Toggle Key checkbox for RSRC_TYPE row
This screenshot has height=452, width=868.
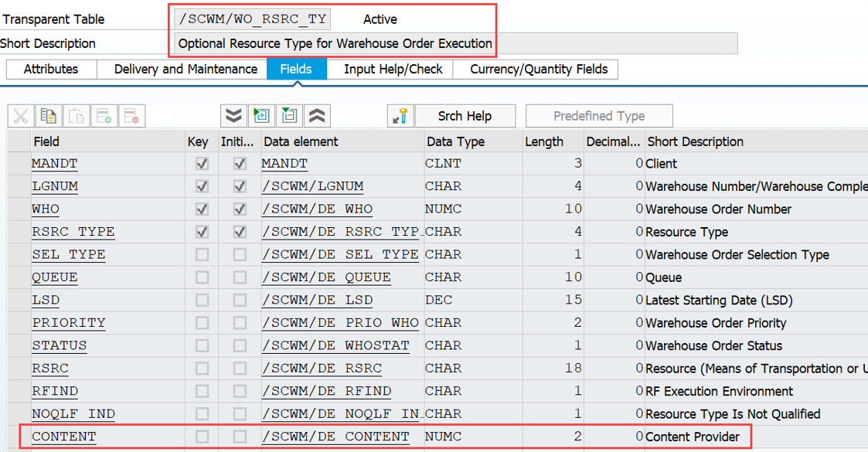(x=202, y=232)
